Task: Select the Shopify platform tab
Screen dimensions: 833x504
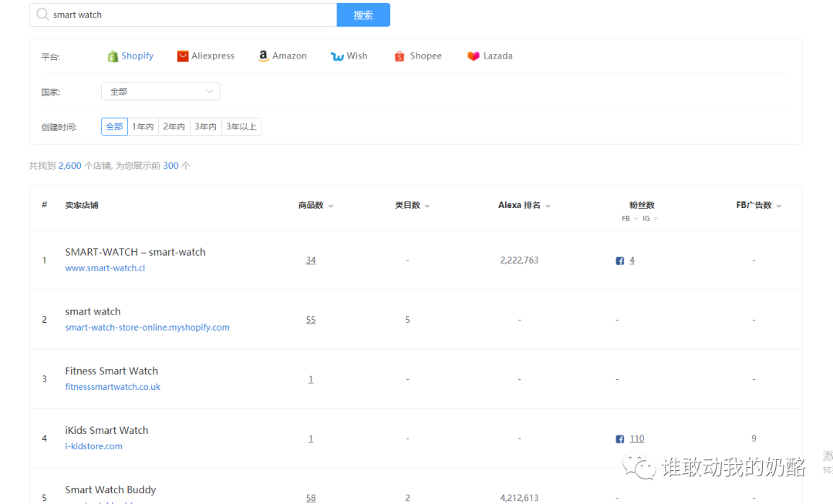Action: click(130, 55)
